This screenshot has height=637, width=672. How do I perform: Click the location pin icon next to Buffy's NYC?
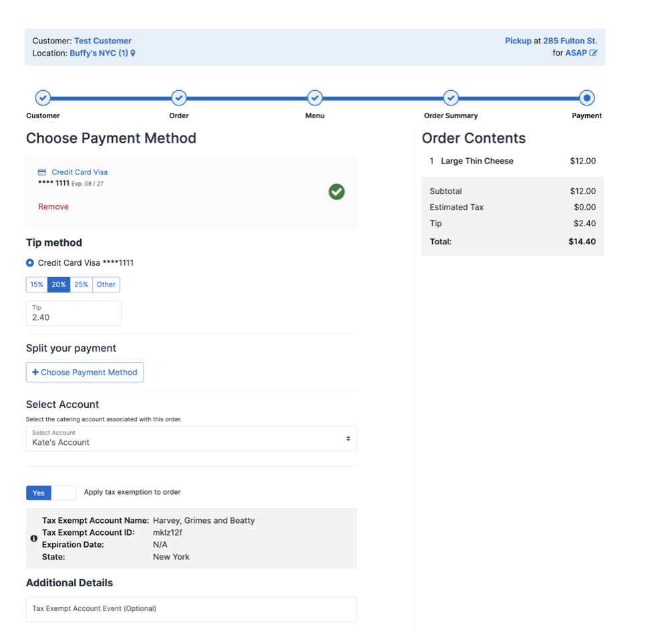(133, 53)
